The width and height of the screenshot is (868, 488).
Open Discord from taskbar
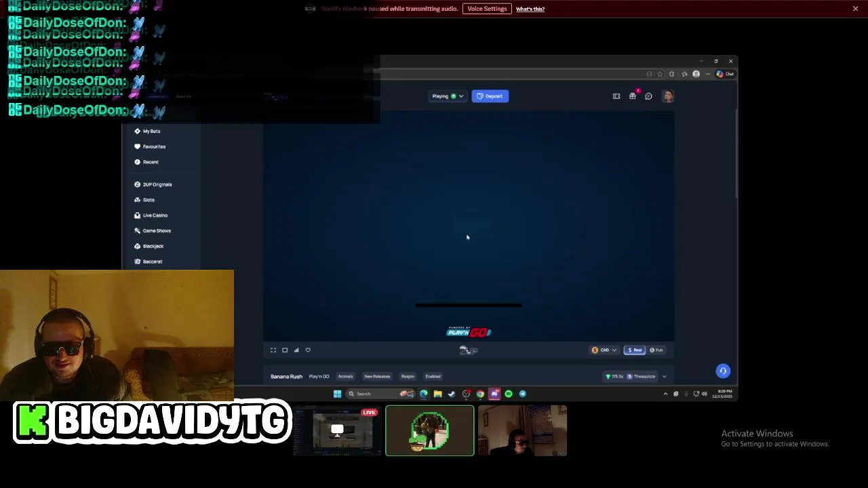point(494,394)
